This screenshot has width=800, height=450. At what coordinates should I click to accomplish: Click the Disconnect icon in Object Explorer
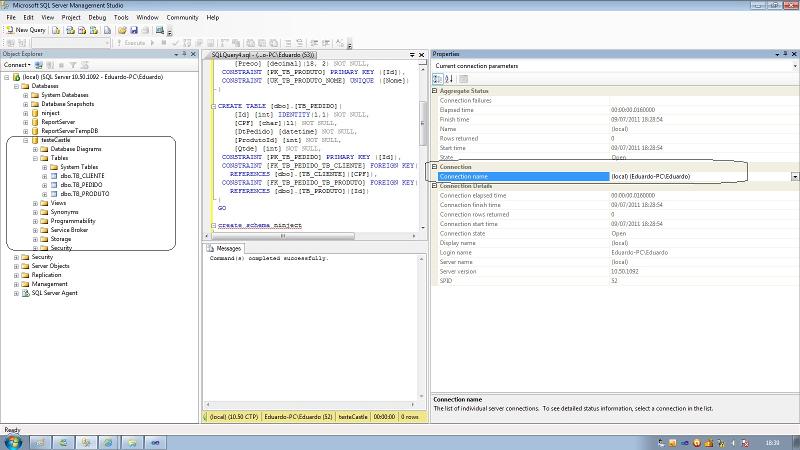pos(50,65)
